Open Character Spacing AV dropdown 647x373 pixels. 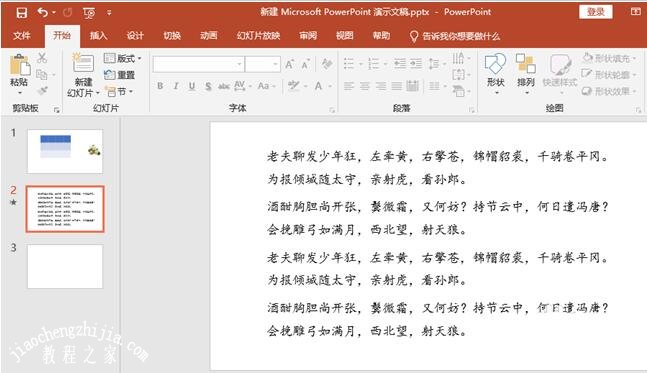243,86
